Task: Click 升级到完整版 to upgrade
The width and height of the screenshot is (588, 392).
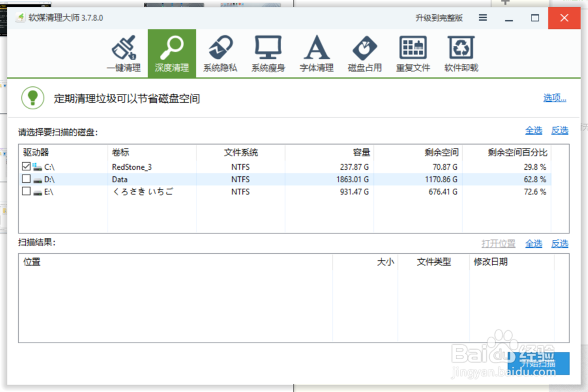Action: [437, 18]
